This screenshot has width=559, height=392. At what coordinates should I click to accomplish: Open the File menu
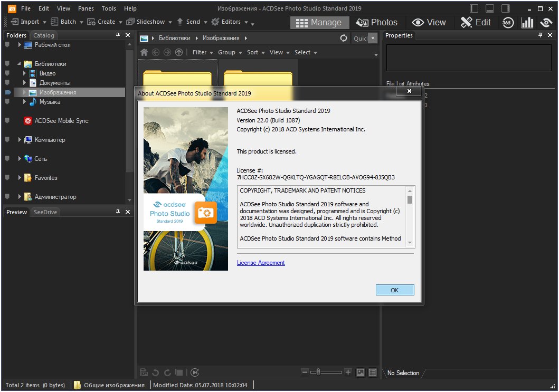click(x=26, y=8)
